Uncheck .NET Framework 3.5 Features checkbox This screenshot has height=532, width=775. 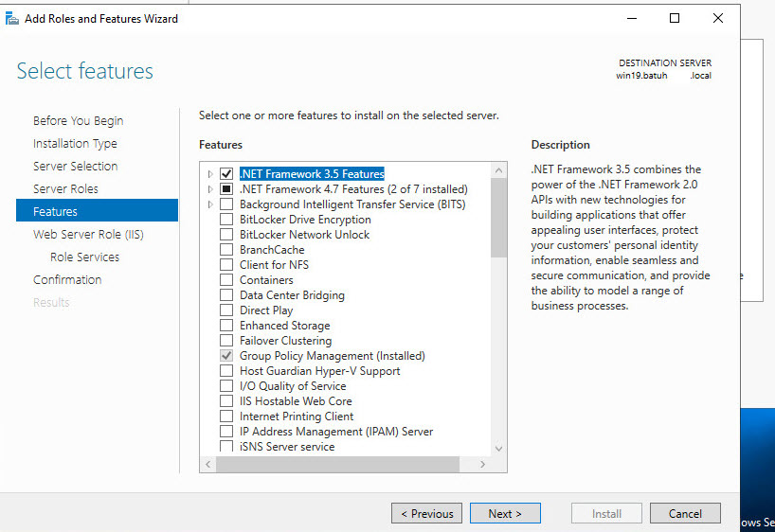pos(225,174)
